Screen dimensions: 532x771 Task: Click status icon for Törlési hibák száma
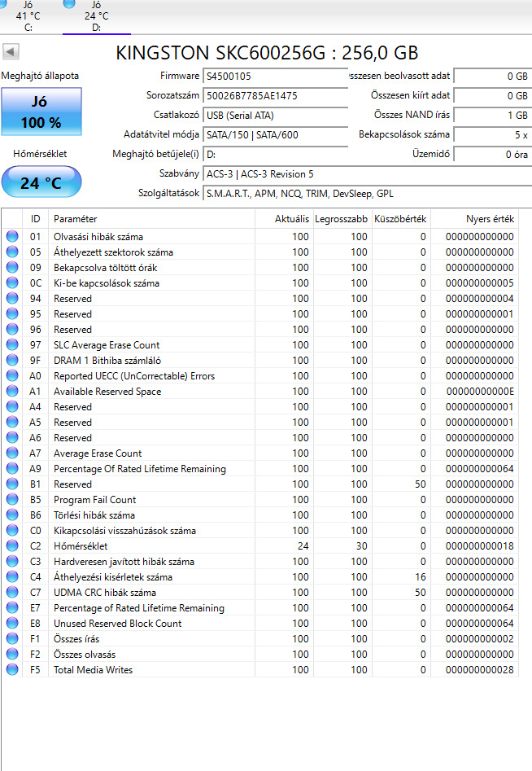click(12, 515)
